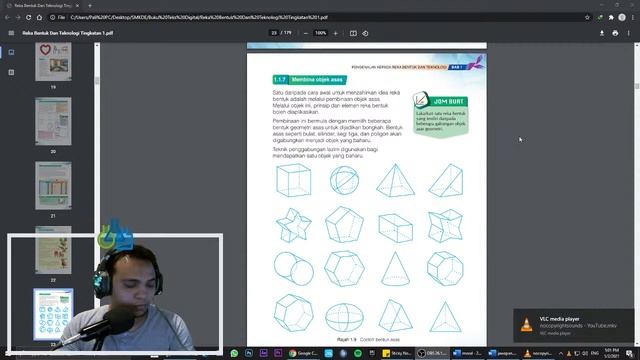Open page 19 thumbnail
This screenshot has height=360, width=640.
pos(53,62)
